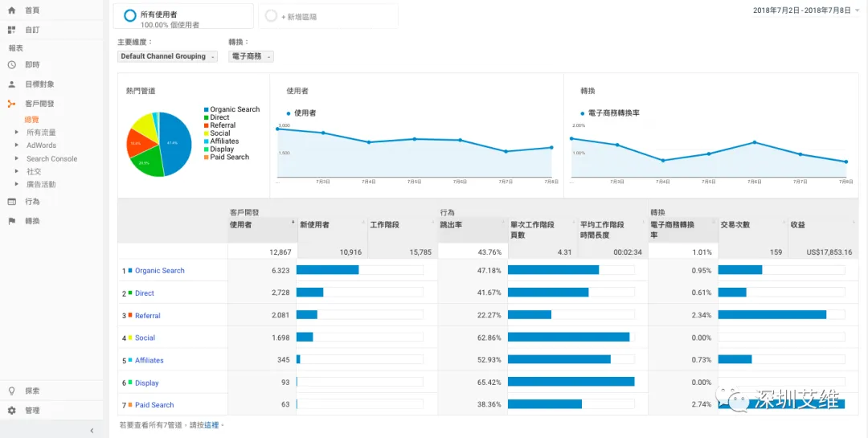Select the 行為 behavior icon
The height and width of the screenshot is (438, 868).
coord(11,202)
